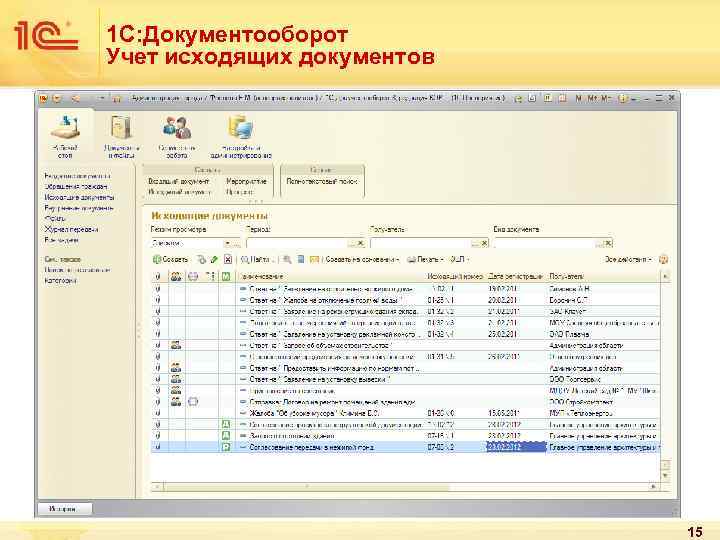Clear the Получатель filter with its X button
Viewport: 720px width, 540px height.
pos(484,243)
